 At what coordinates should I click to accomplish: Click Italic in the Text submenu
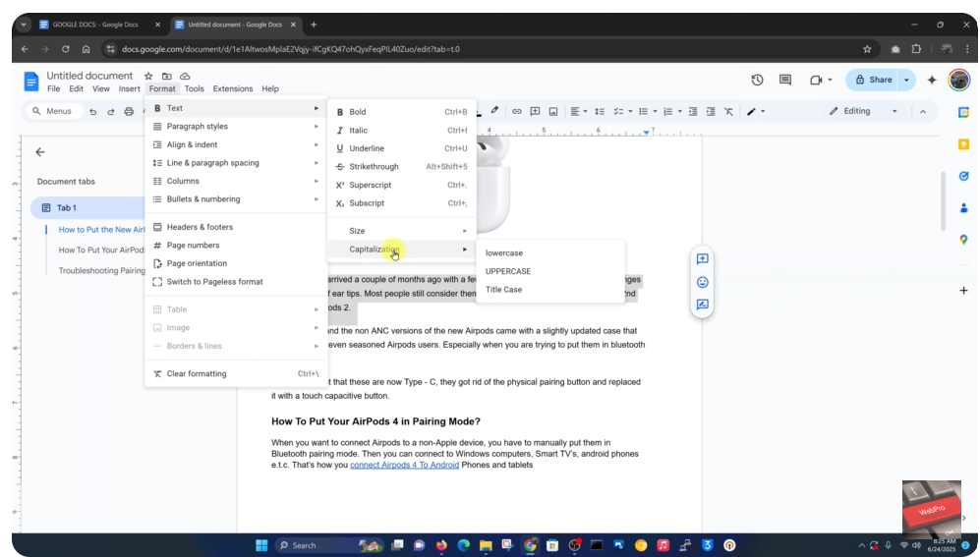[x=401, y=130]
